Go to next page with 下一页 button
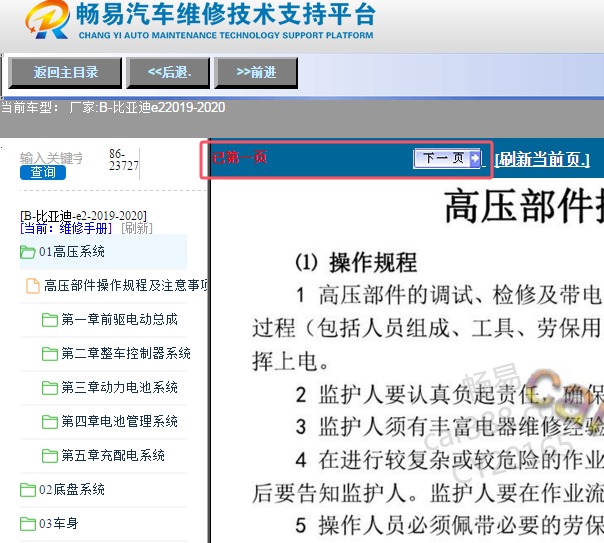 tap(447, 158)
